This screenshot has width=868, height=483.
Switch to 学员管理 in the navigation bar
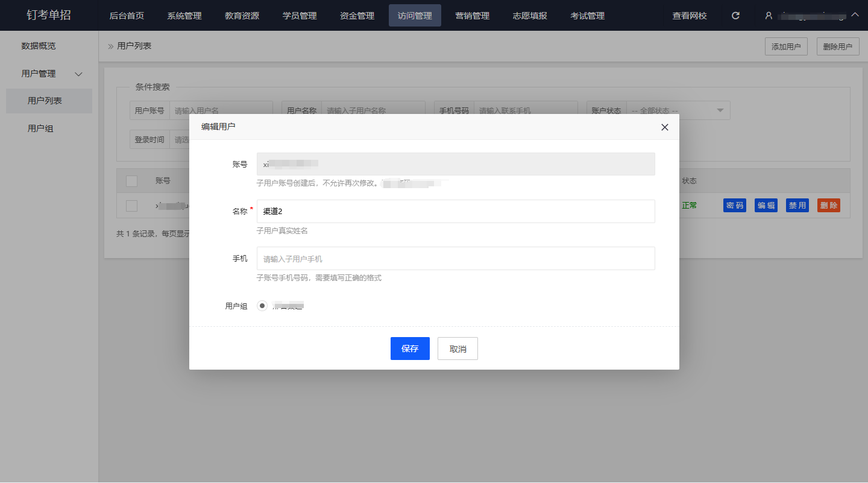299,16
